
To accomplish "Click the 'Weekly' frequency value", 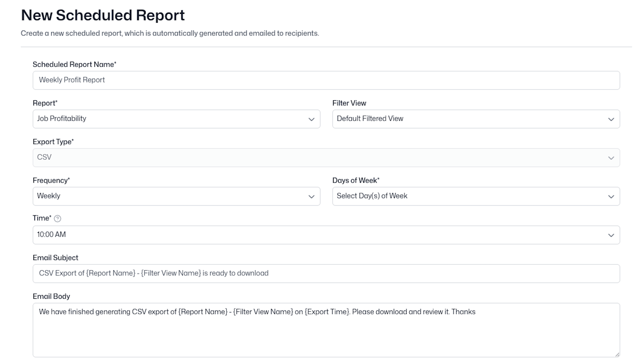I will 48,196.
